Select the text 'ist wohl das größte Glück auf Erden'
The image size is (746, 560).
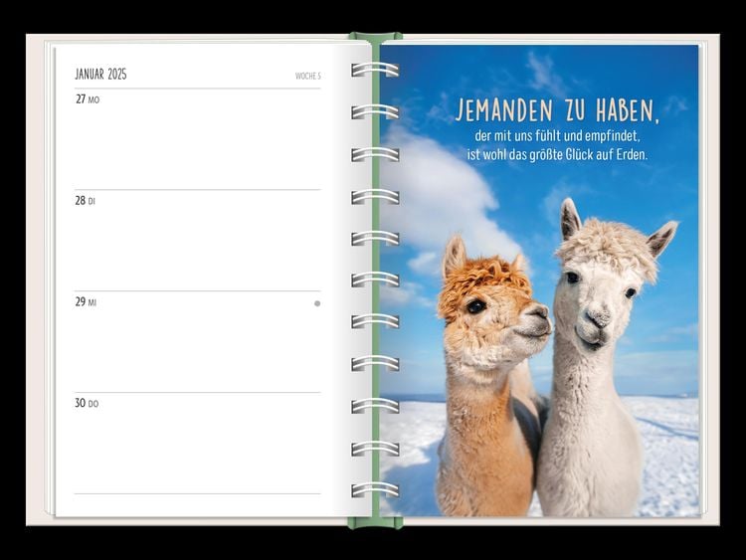point(556,154)
